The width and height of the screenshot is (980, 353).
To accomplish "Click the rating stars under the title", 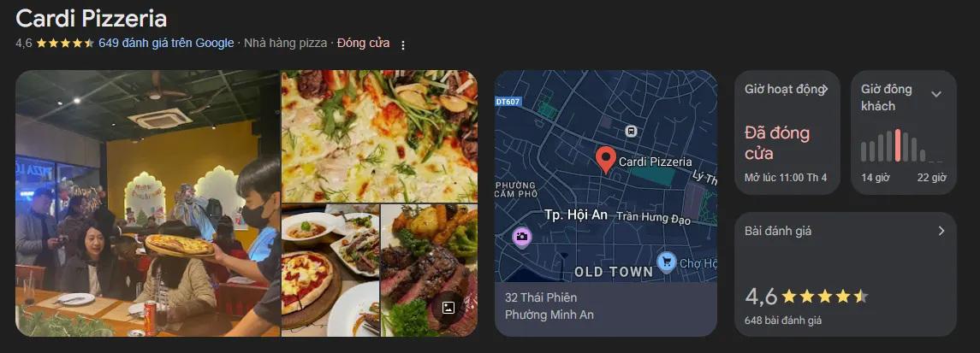I will click(x=64, y=43).
